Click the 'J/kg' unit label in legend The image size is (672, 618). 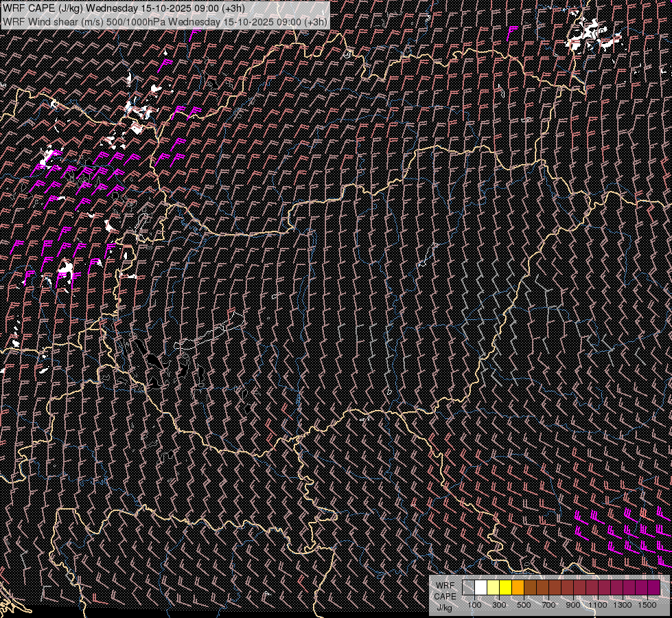[444, 607]
